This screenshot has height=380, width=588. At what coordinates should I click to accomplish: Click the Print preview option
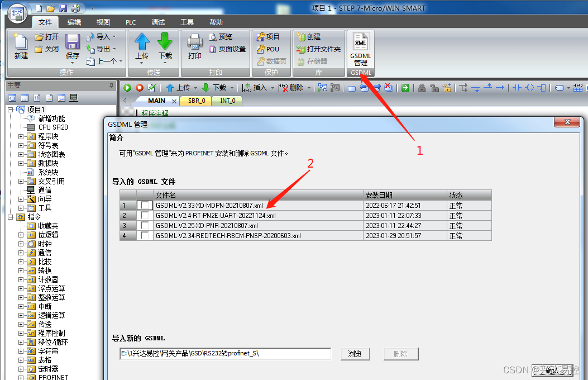pos(221,37)
